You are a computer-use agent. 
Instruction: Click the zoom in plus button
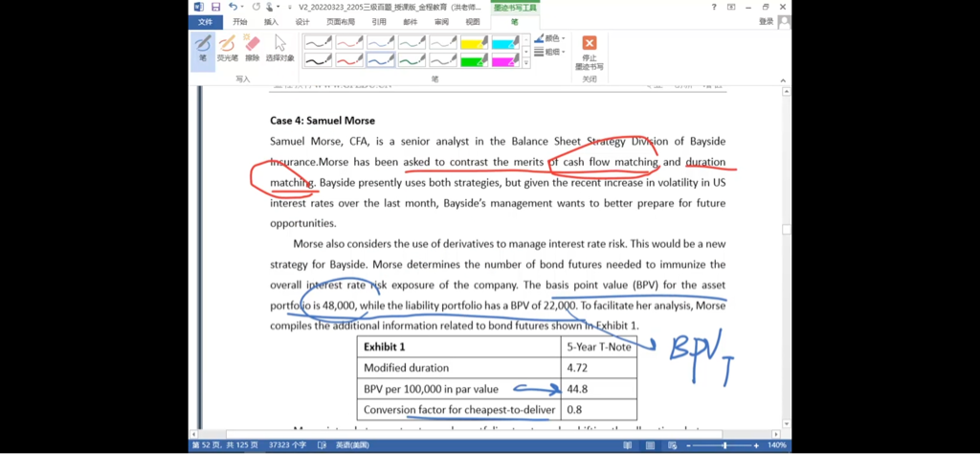click(756, 445)
